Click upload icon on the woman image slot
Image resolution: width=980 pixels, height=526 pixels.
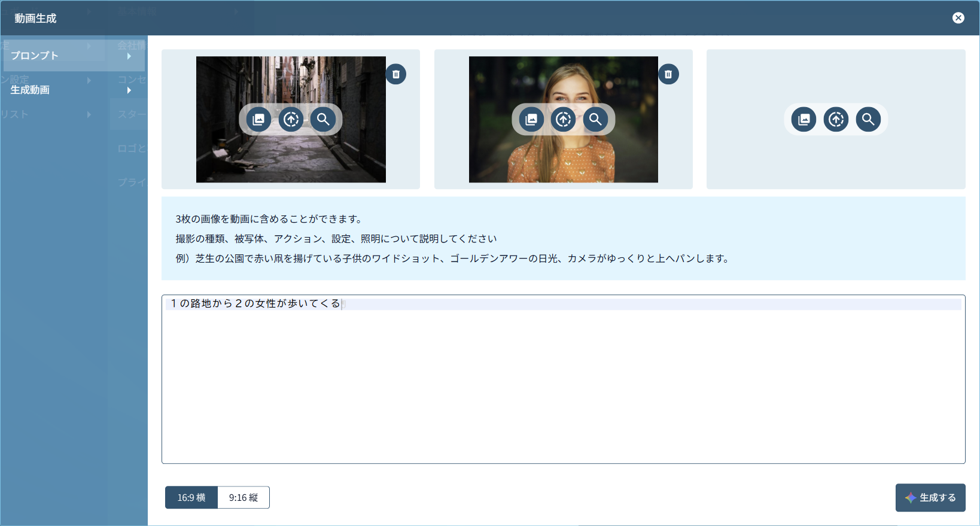564,119
